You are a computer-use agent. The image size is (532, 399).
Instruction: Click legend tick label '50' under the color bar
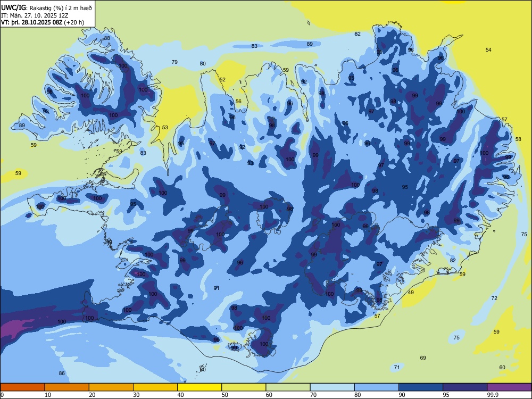pyautogui.click(x=225, y=395)
